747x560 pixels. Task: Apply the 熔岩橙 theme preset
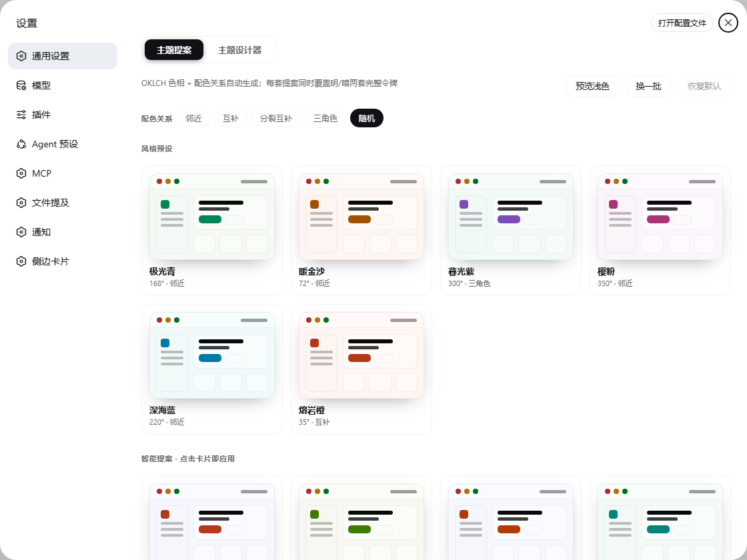(x=361, y=369)
